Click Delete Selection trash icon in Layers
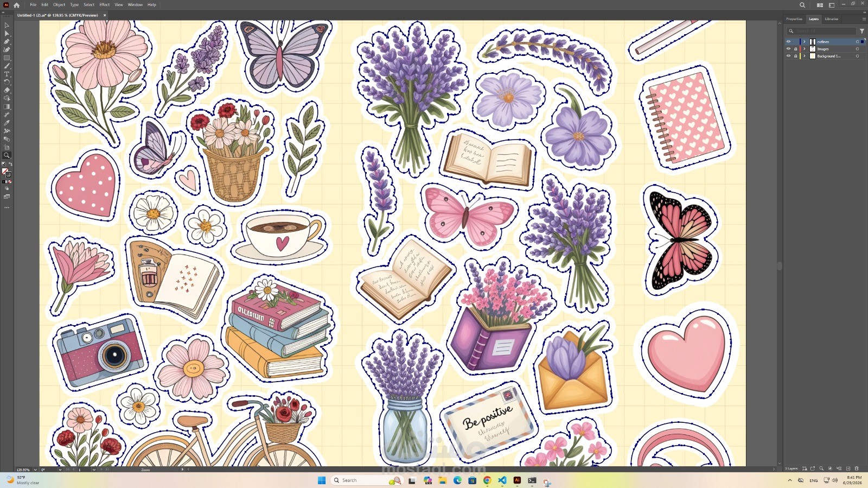868x488 pixels. (x=857, y=468)
